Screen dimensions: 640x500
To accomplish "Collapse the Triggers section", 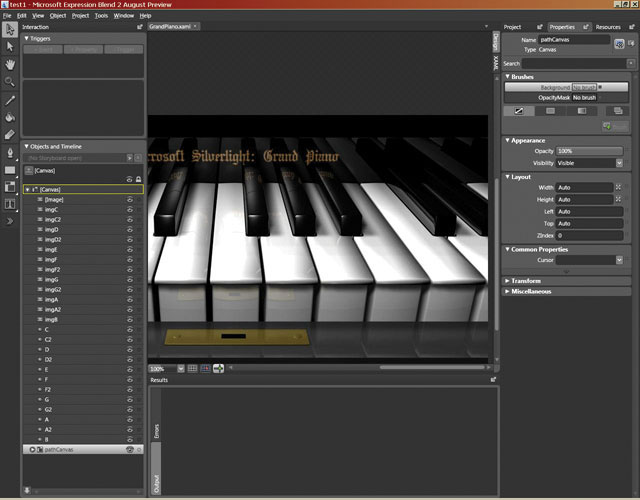I will 27,38.
